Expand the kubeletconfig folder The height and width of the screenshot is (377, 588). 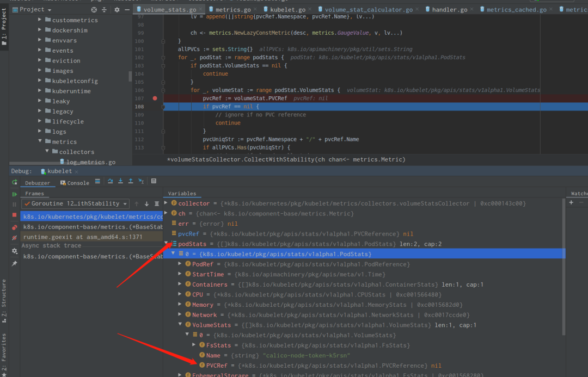click(x=40, y=80)
